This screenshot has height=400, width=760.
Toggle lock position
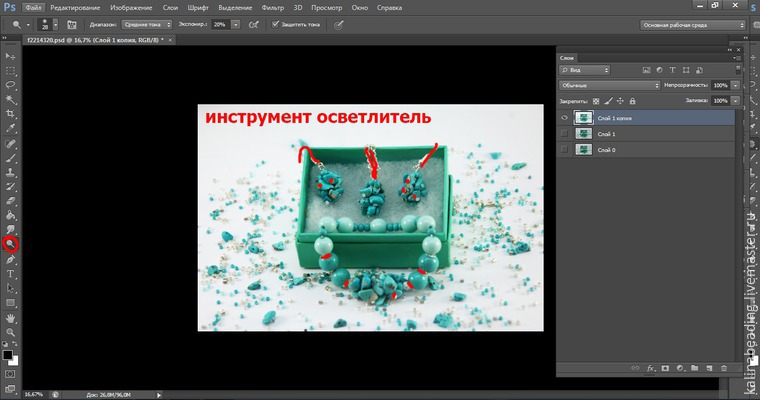coord(620,101)
